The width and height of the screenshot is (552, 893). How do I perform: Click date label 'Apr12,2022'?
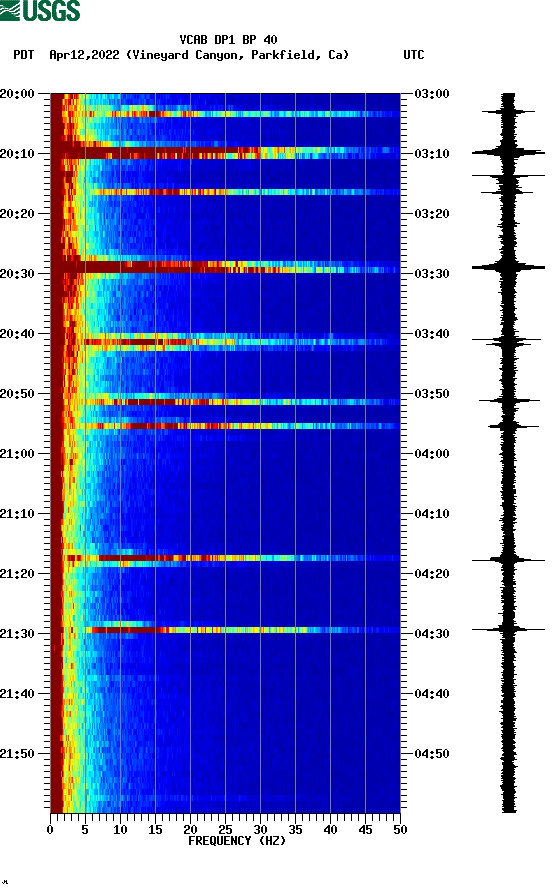point(84,55)
